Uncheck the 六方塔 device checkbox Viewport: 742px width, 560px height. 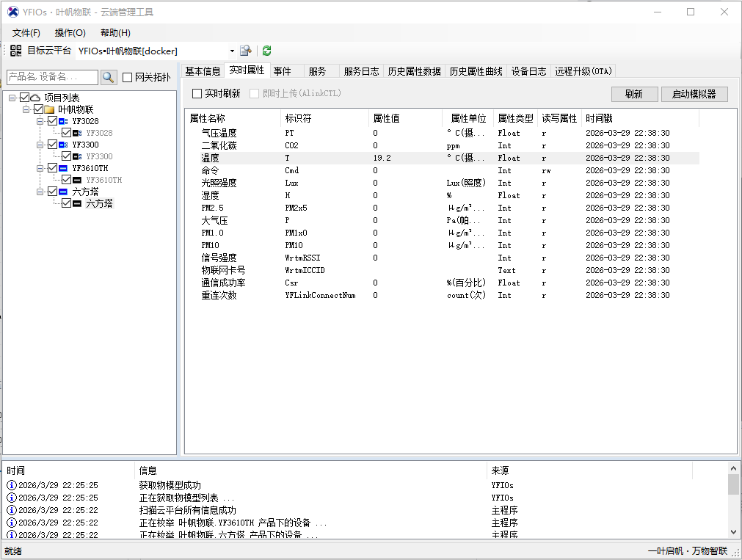(66, 202)
